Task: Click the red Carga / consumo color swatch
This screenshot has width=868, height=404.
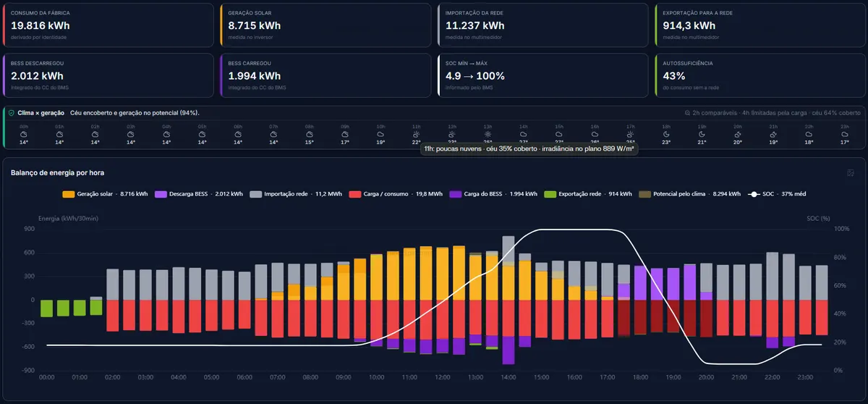Action: pyautogui.click(x=355, y=194)
